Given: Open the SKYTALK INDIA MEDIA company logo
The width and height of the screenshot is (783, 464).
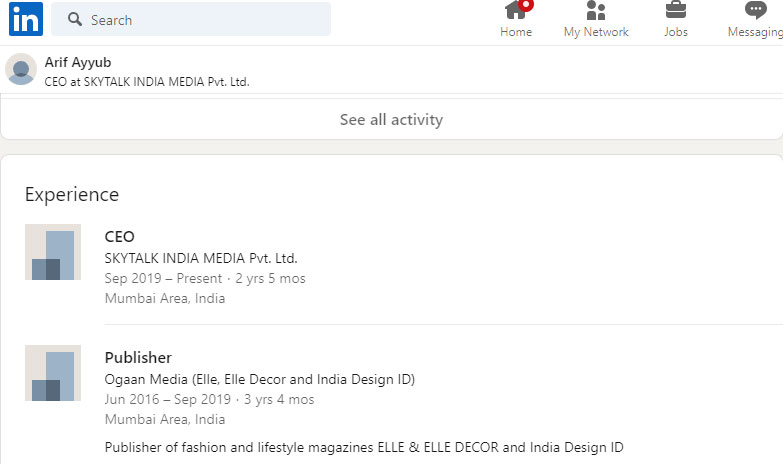Looking at the screenshot, I should click(53, 252).
